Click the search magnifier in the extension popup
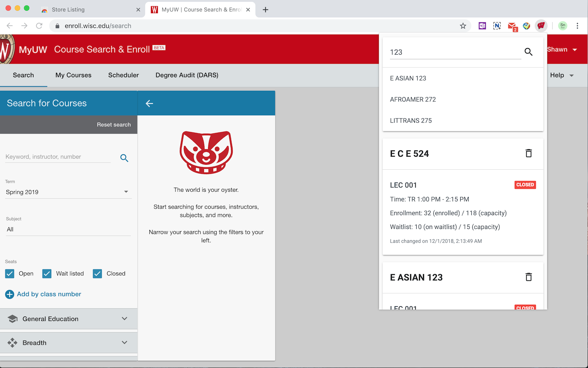The width and height of the screenshot is (588, 368). point(528,52)
